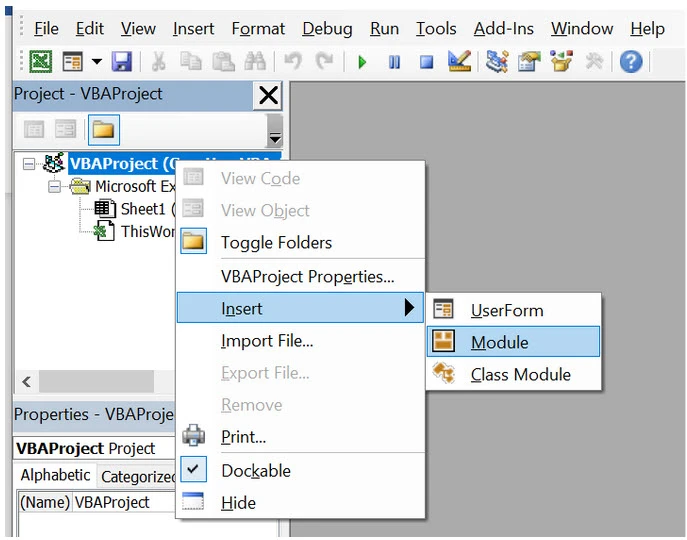Image resolution: width=687 pixels, height=540 pixels.
Task: Click the Break pause icon
Action: tap(394, 62)
